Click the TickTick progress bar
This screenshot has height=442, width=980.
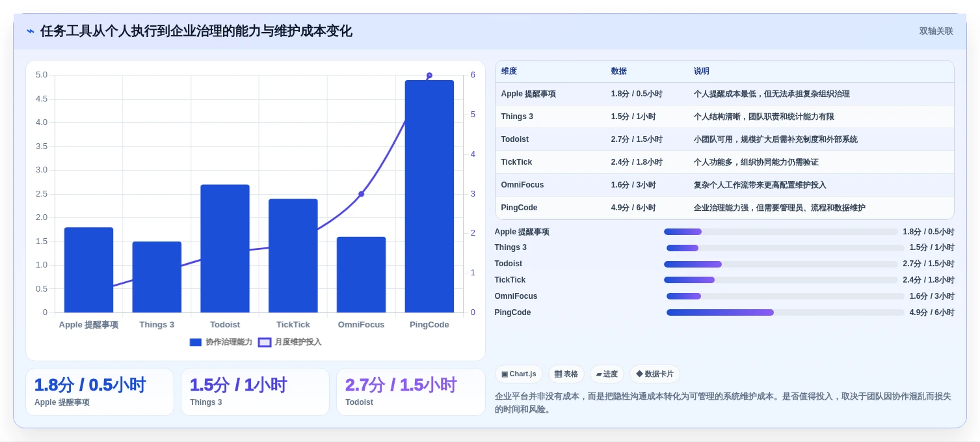(780, 280)
